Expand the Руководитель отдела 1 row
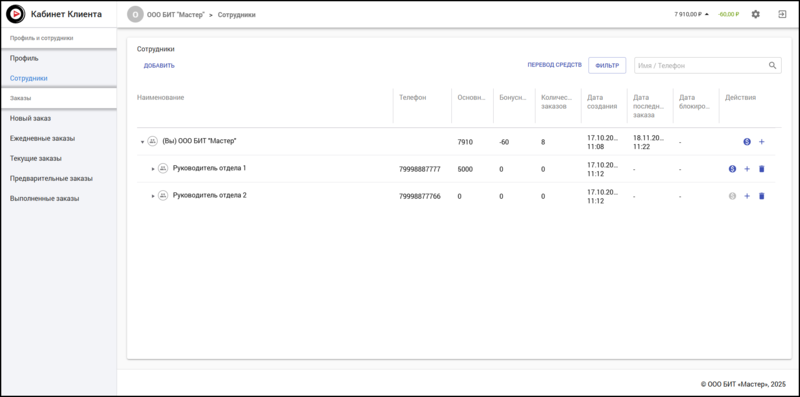 (x=153, y=169)
